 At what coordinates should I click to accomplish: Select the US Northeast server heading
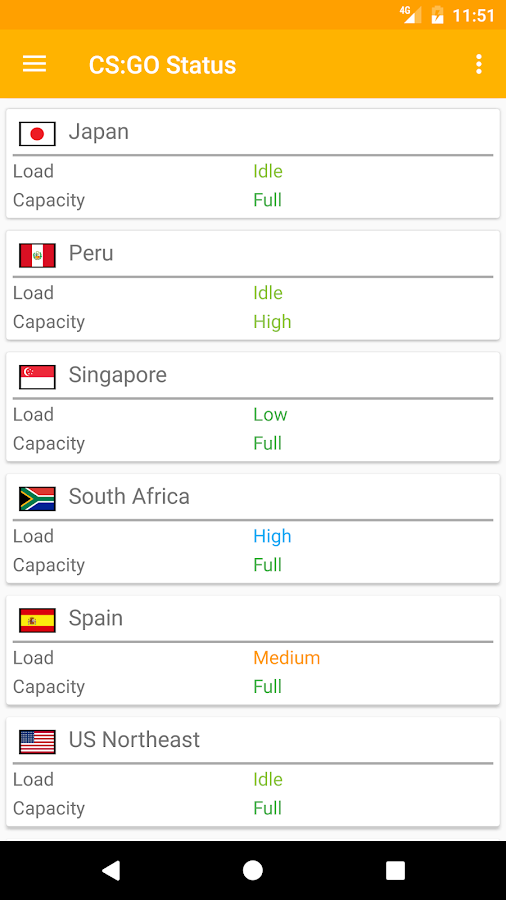(x=134, y=739)
